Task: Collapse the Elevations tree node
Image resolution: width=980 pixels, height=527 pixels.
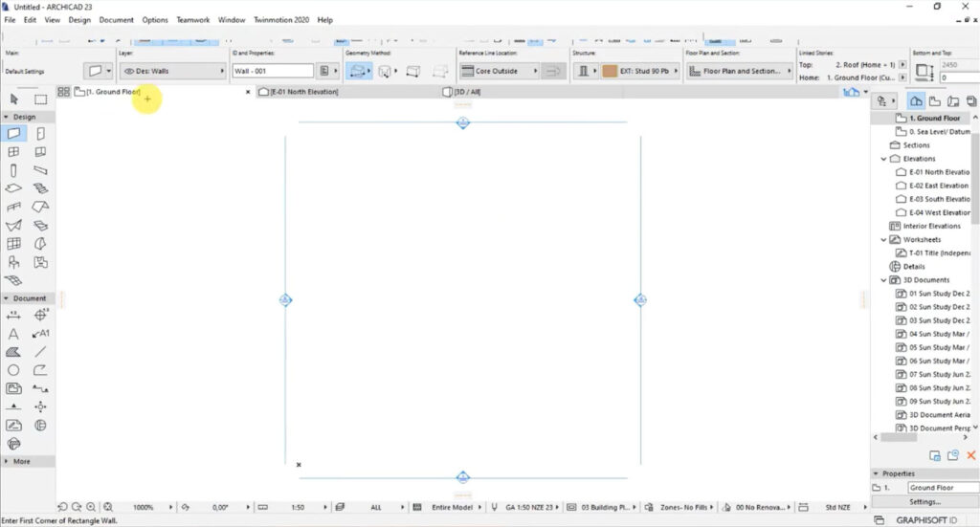Action: pyautogui.click(x=883, y=159)
